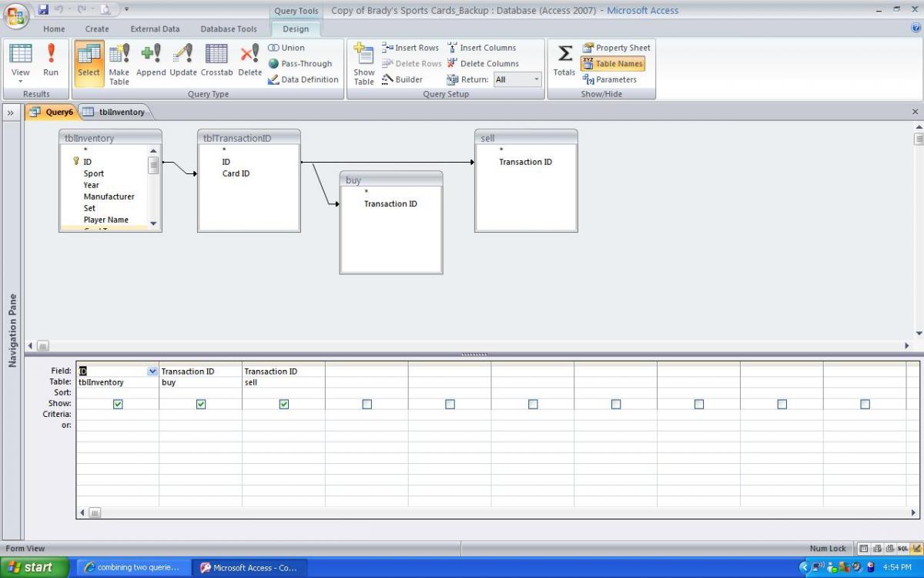924x578 pixels.
Task: Open Customize Quick Access Toolbar dropdown
Action: click(126, 10)
